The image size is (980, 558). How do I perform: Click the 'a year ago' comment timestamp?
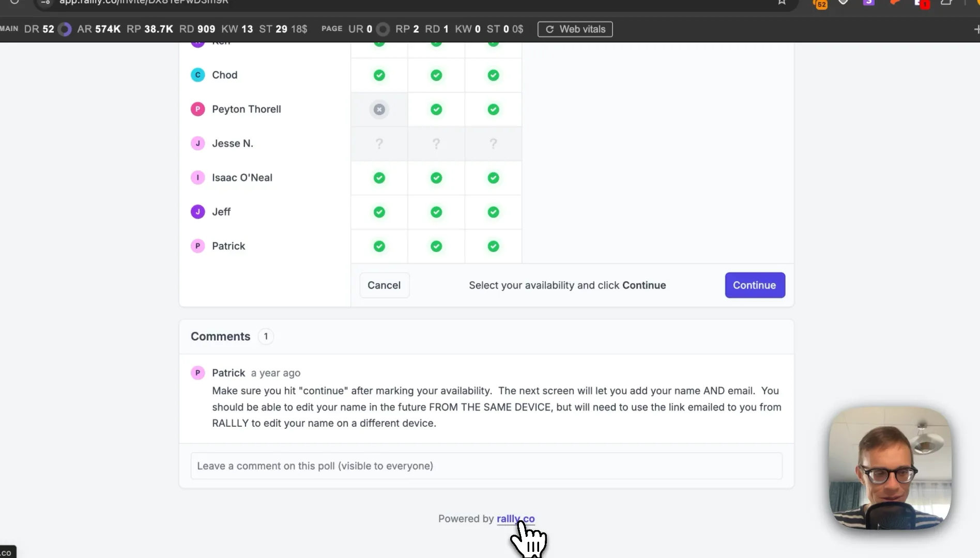coord(275,373)
